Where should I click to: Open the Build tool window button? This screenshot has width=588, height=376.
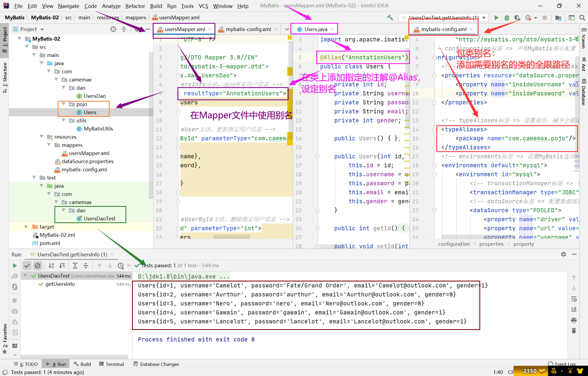[x=82, y=364]
